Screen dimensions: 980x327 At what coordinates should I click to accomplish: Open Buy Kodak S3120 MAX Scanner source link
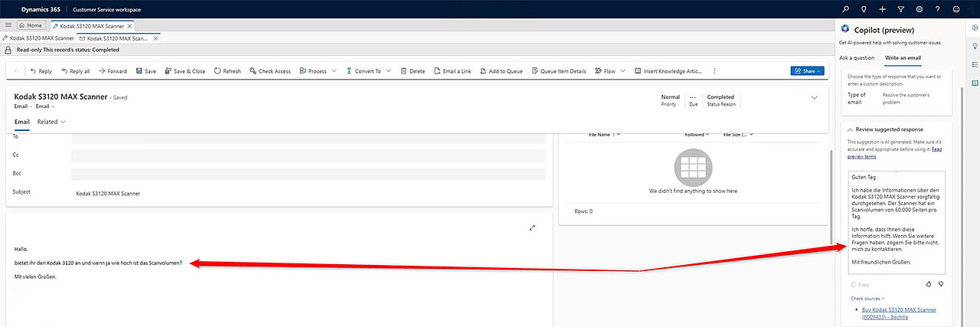[899, 312]
